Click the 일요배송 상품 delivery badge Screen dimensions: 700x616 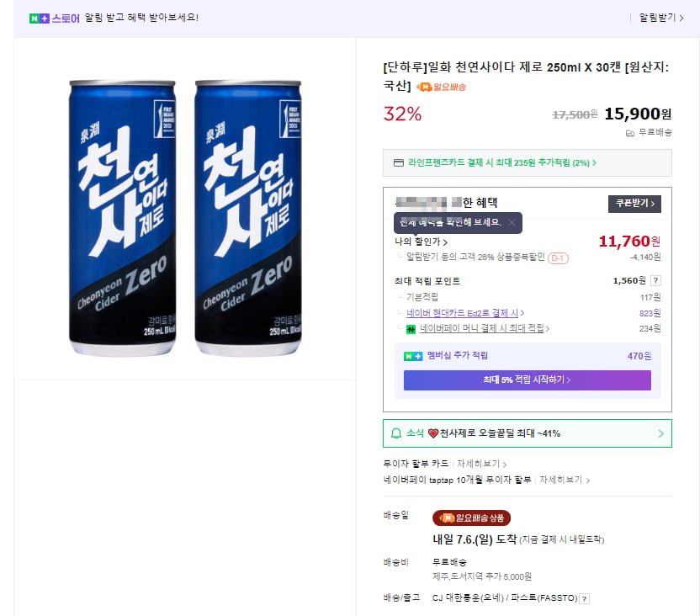tap(471, 518)
